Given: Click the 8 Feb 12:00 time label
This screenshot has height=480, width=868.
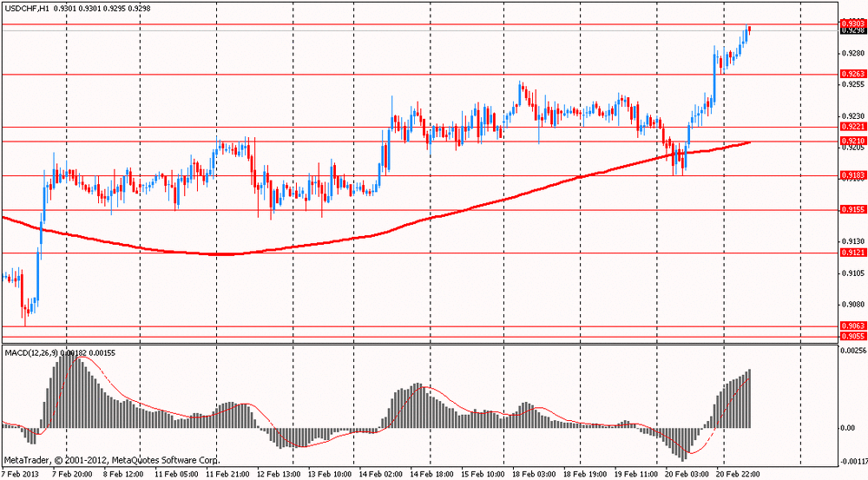Looking at the screenshot, I should click(123, 475).
